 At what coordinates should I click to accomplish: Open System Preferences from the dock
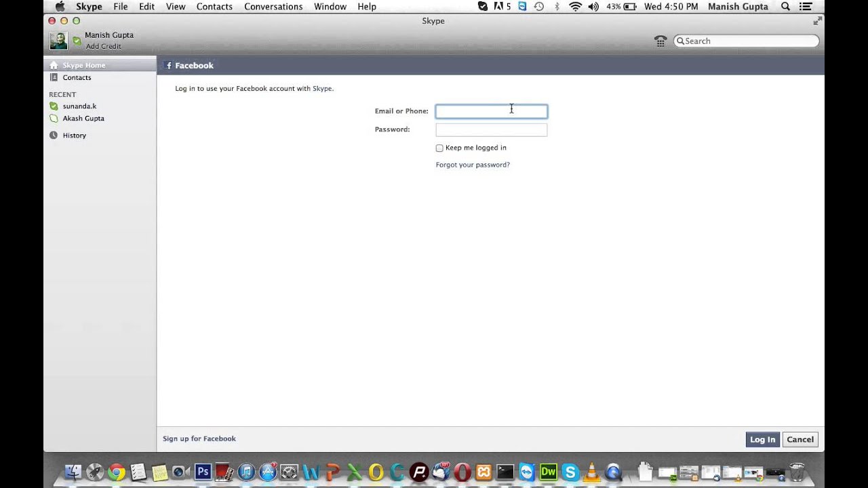pyautogui.click(x=290, y=472)
